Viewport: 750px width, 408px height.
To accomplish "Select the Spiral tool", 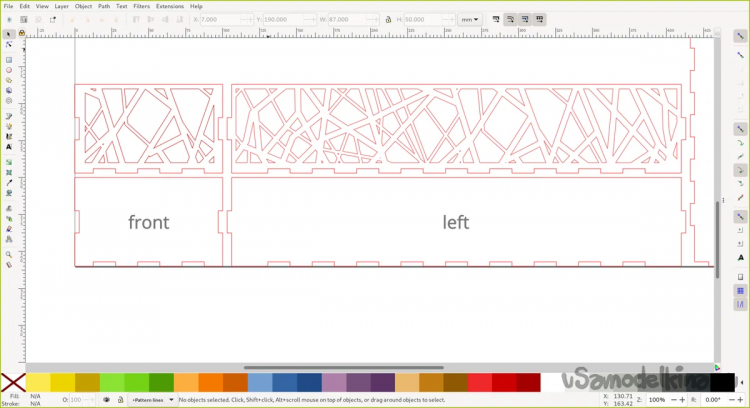I will point(9,101).
